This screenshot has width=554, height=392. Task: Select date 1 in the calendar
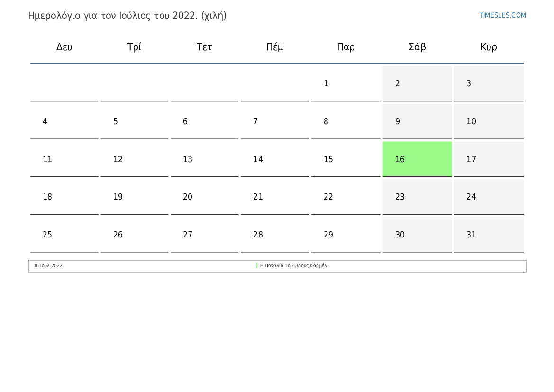tap(345, 84)
